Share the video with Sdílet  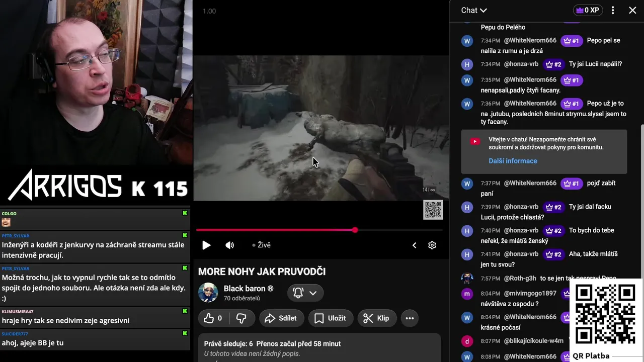pyautogui.click(x=281, y=318)
